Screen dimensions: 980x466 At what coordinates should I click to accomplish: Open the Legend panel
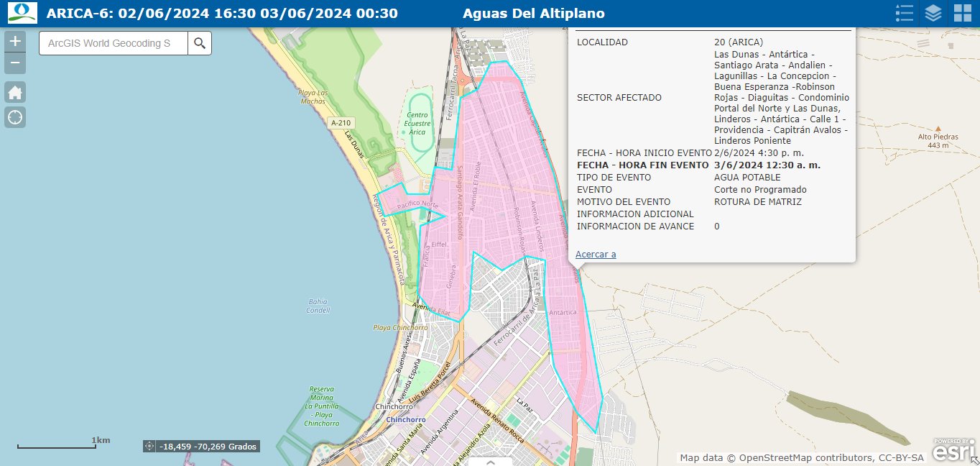click(x=904, y=13)
